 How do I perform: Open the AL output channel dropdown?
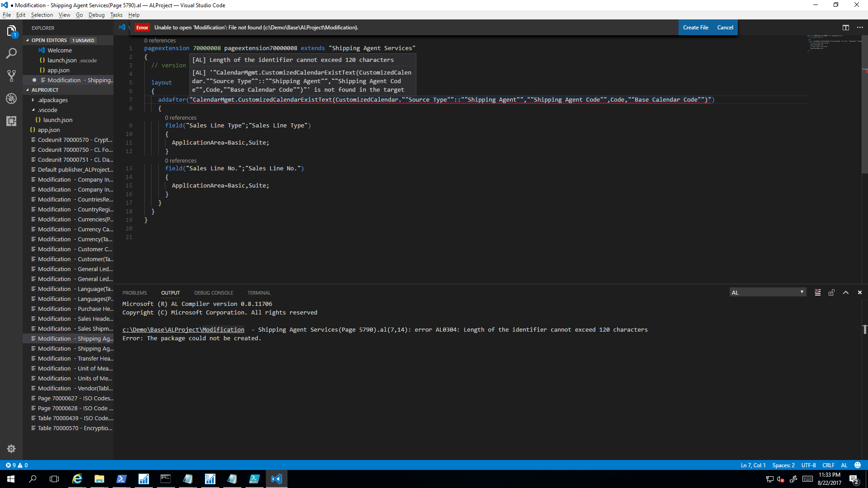tap(768, 292)
